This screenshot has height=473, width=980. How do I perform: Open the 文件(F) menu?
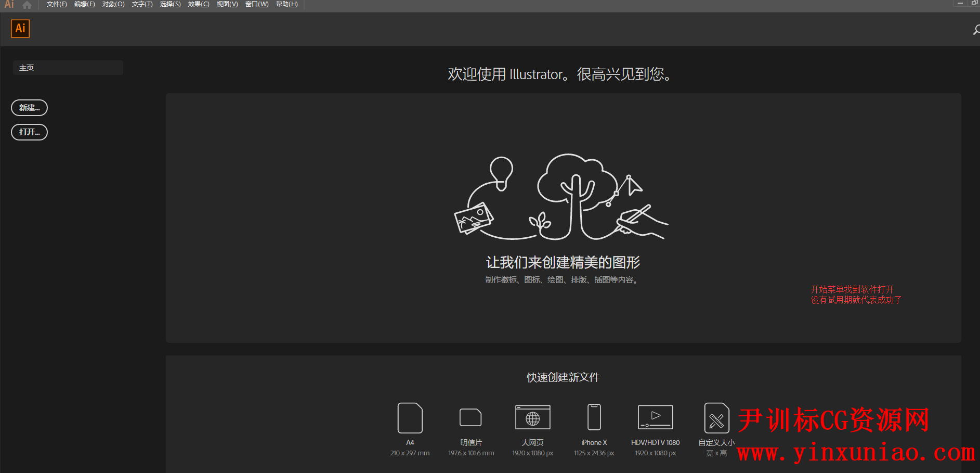(57, 4)
